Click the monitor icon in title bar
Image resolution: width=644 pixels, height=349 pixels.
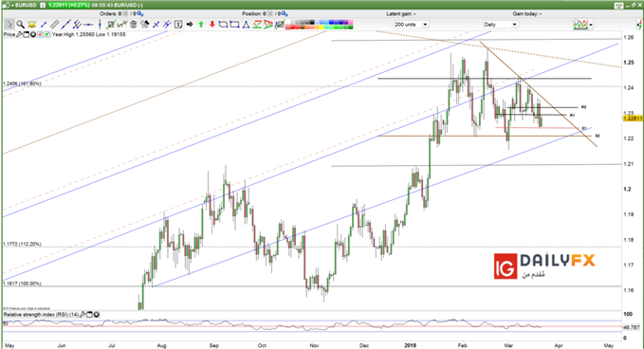point(618,5)
